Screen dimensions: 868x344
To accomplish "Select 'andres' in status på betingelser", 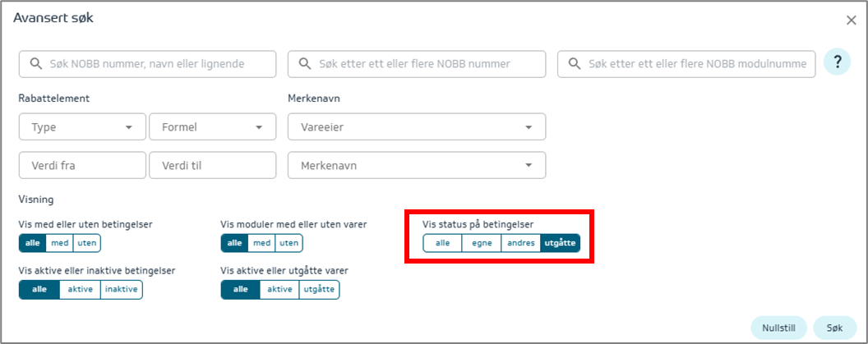I will tap(521, 243).
